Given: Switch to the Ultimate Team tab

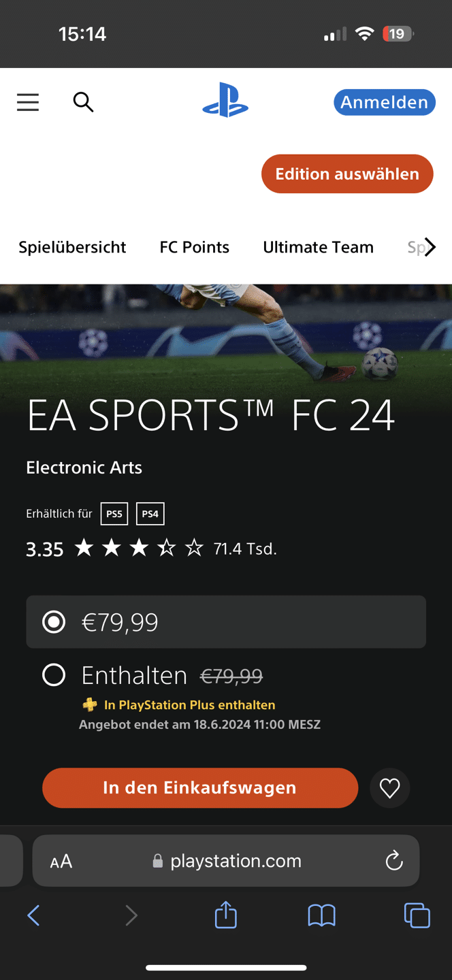Looking at the screenshot, I should click(x=319, y=247).
